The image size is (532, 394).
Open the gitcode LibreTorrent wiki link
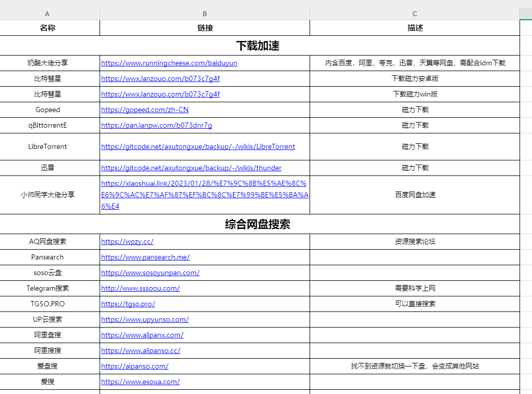pos(198,146)
